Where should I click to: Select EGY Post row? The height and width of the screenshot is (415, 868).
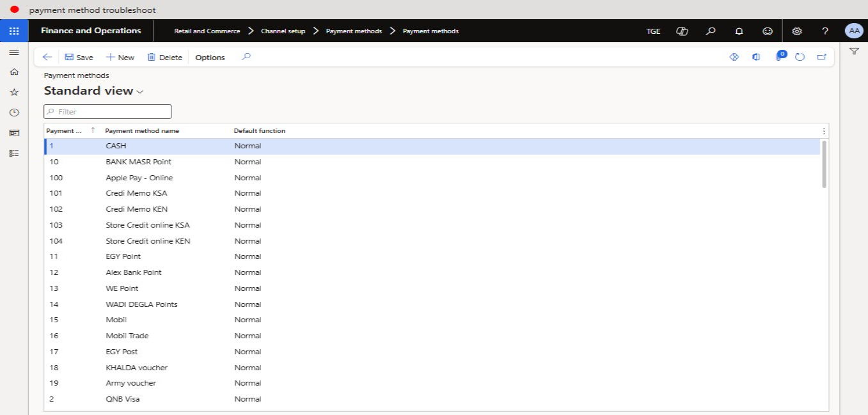coord(432,352)
